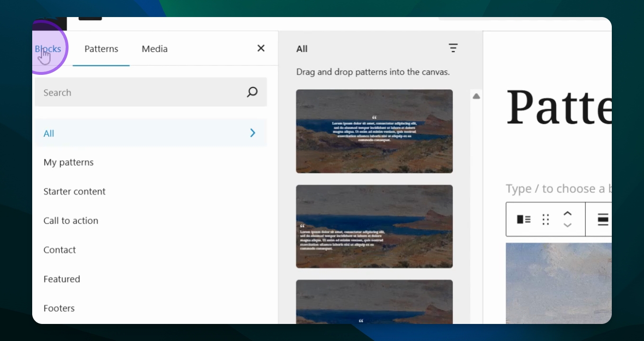Click the page title heading
The image size is (644, 341).
pos(559,107)
